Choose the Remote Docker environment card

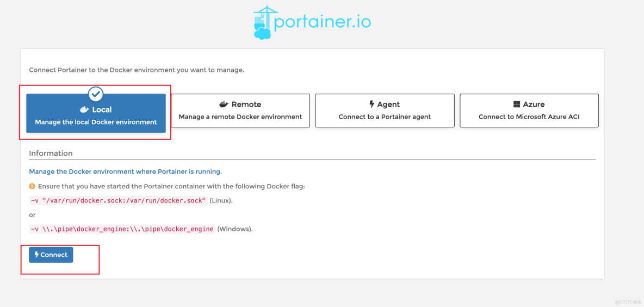tap(240, 110)
